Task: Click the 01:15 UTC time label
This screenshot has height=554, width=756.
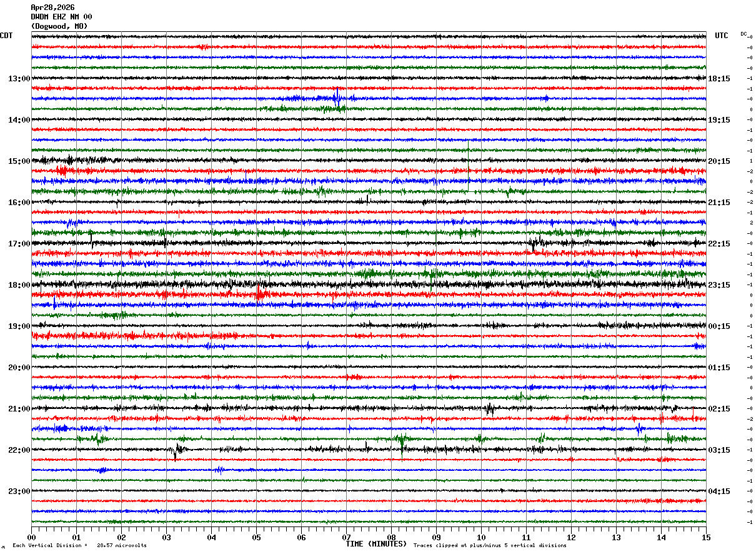Action: (719, 368)
